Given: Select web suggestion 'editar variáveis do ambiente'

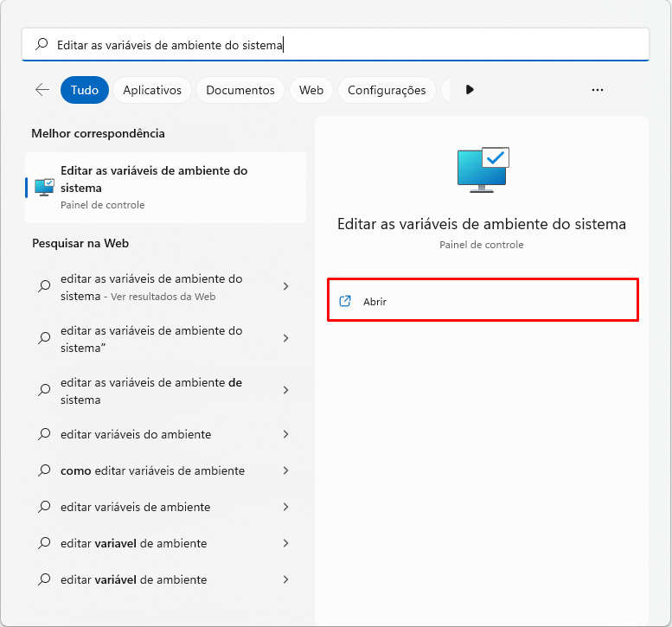Looking at the screenshot, I should pos(136,434).
